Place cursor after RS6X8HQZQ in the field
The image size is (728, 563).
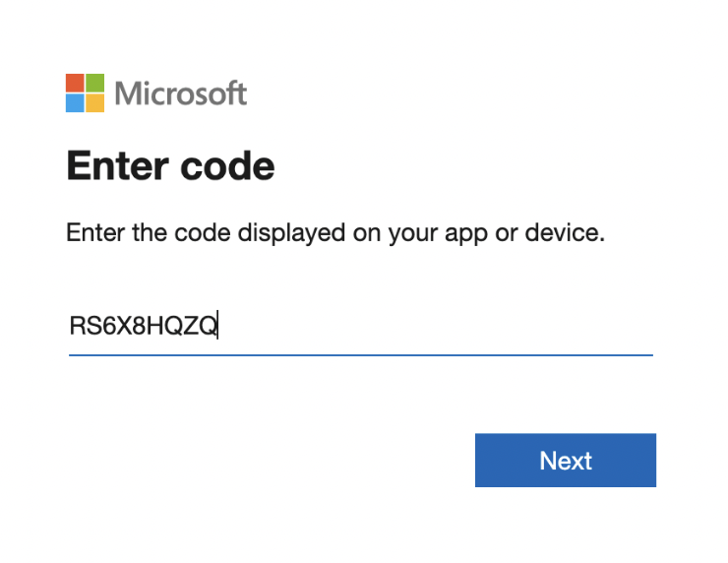coord(217,326)
